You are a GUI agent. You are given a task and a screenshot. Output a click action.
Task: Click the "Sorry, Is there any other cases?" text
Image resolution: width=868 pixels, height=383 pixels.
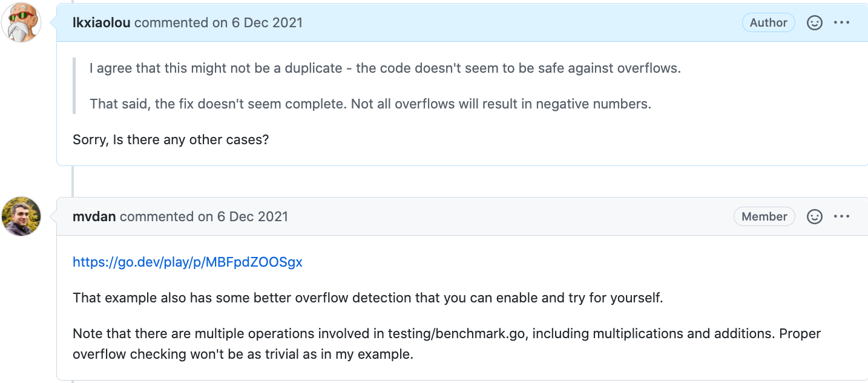tap(171, 139)
